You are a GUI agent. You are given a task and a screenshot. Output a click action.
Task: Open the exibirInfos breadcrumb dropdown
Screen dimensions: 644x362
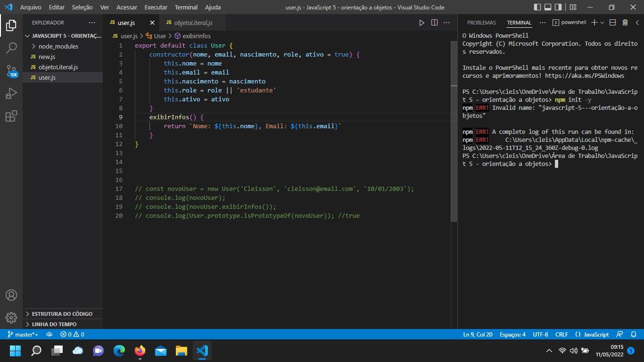coord(192,36)
